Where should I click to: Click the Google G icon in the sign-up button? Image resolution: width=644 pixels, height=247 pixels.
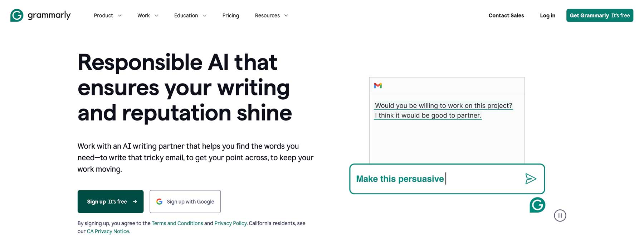click(160, 201)
